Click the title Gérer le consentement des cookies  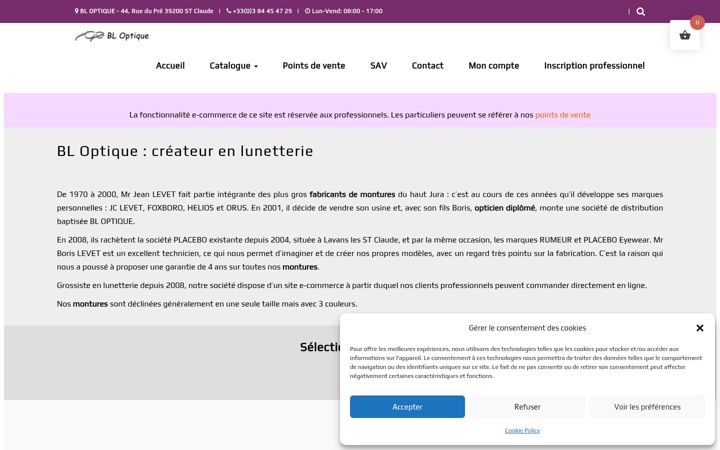[x=527, y=328]
